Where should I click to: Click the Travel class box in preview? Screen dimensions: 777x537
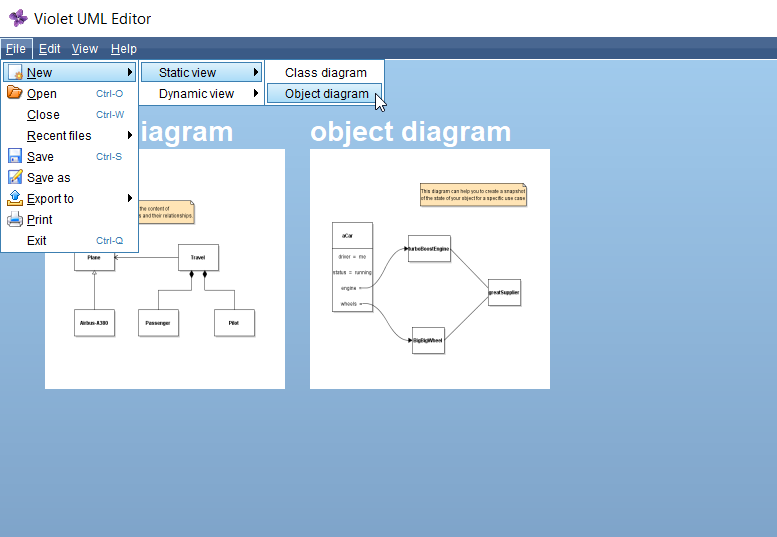198,257
